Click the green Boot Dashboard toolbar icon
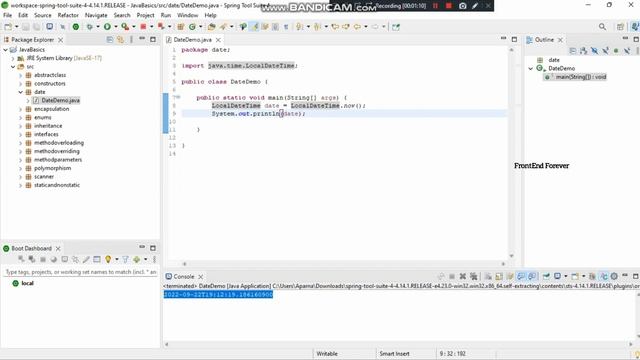Screen dimensions: 640x360 (x=76, y=27)
